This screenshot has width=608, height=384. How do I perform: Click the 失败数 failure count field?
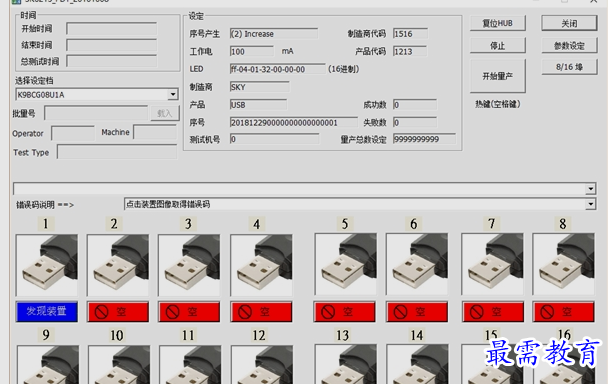click(415, 123)
